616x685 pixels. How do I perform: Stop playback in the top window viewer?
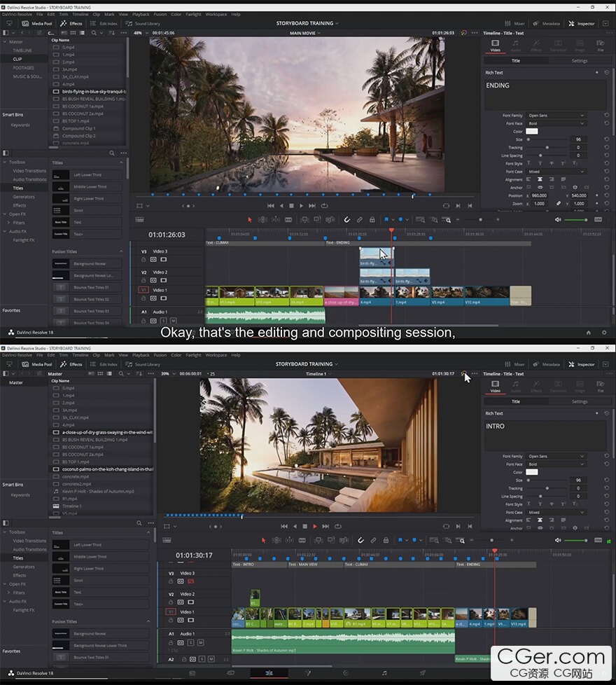(291, 206)
